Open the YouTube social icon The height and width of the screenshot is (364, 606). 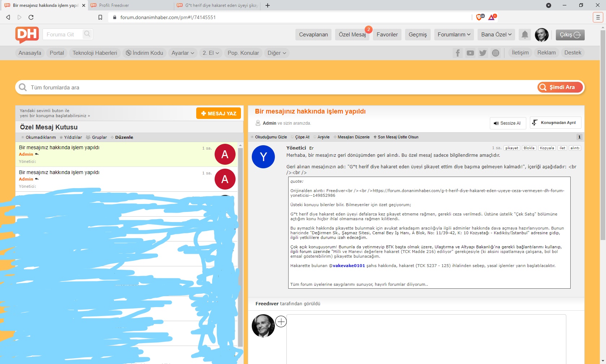tap(470, 53)
